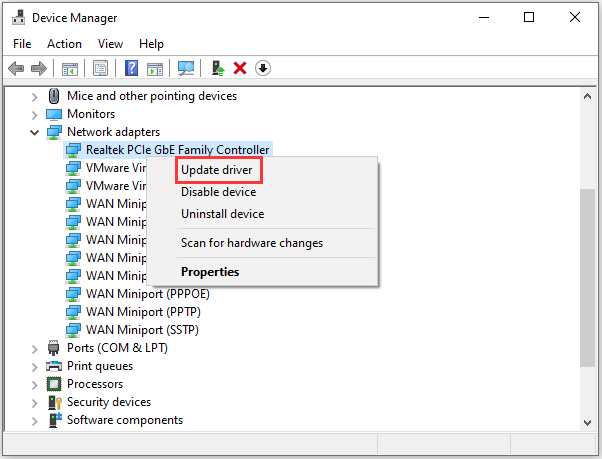The image size is (602, 459).
Task: Expand Ports (COM & LPT) category
Action: 35,348
